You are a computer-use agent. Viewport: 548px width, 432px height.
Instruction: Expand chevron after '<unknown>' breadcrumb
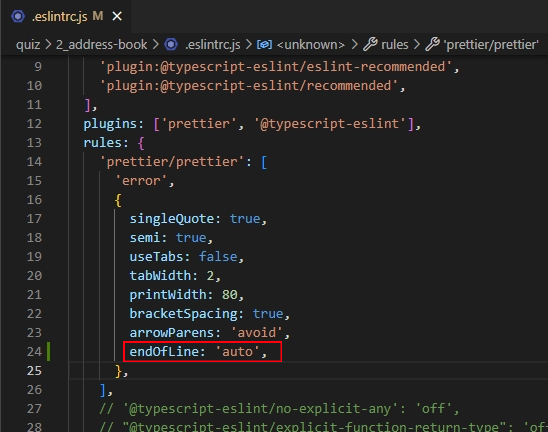click(354, 45)
